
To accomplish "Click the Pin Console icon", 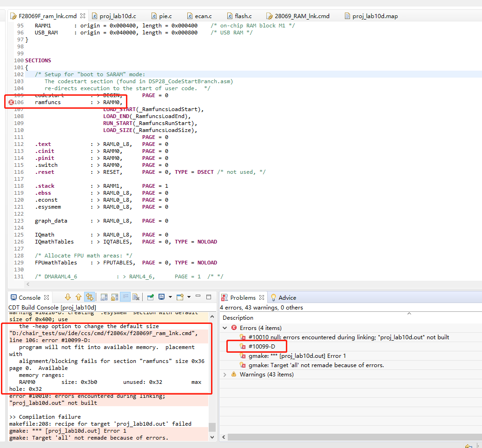I will pyautogui.click(x=151, y=297).
